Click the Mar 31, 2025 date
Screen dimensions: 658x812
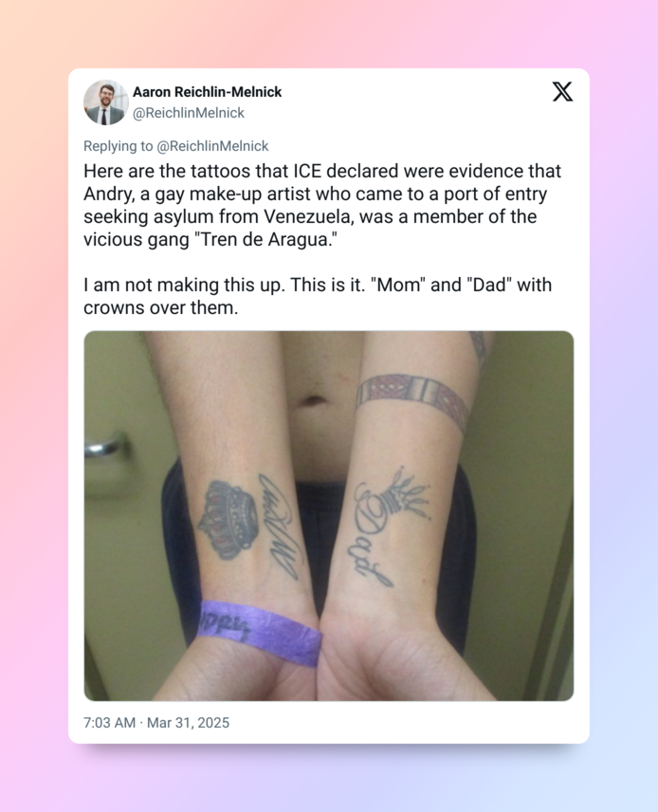click(188, 723)
